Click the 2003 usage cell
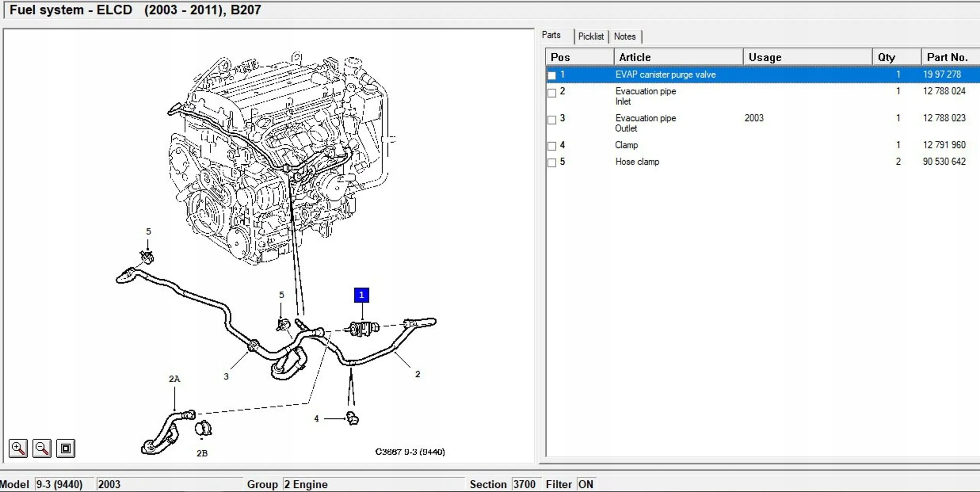Viewport: 980px width, 492px height. pos(754,118)
